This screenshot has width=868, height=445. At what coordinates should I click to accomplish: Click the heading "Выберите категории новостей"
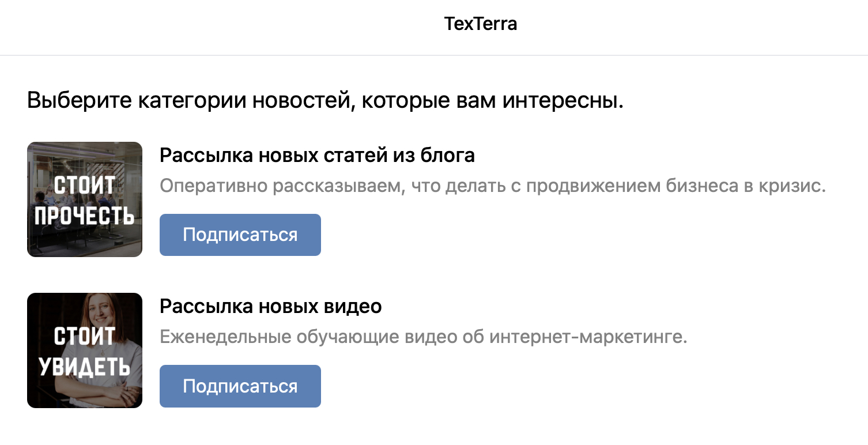[x=324, y=101]
